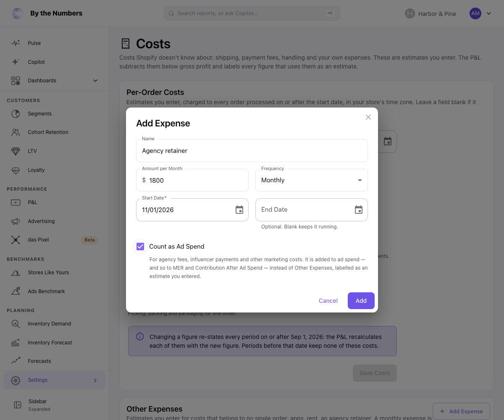The height and width of the screenshot is (420, 504).
Task: Click the Beta badge beside das Pixel
Action: pyautogui.click(x=89, y=240)
